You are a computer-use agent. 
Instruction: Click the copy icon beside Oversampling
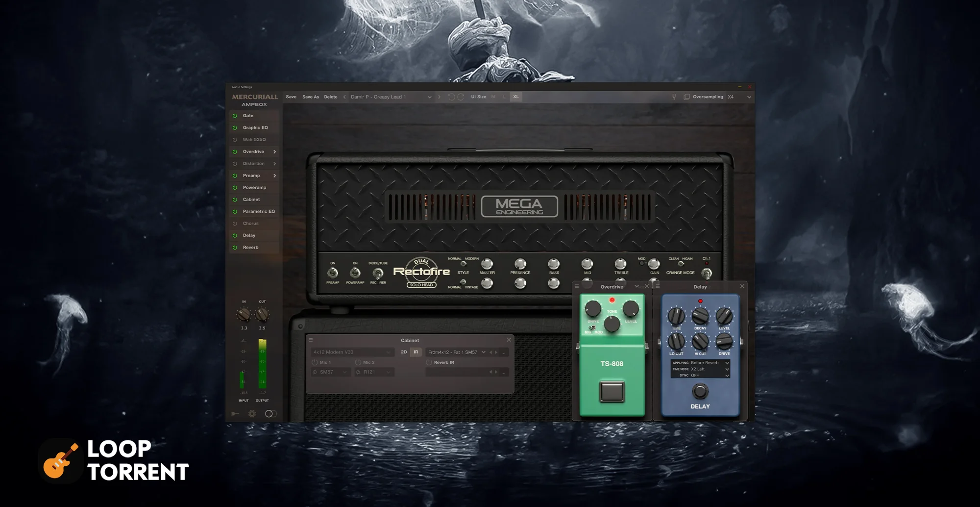pyautogui.click(x=686, y=97)
